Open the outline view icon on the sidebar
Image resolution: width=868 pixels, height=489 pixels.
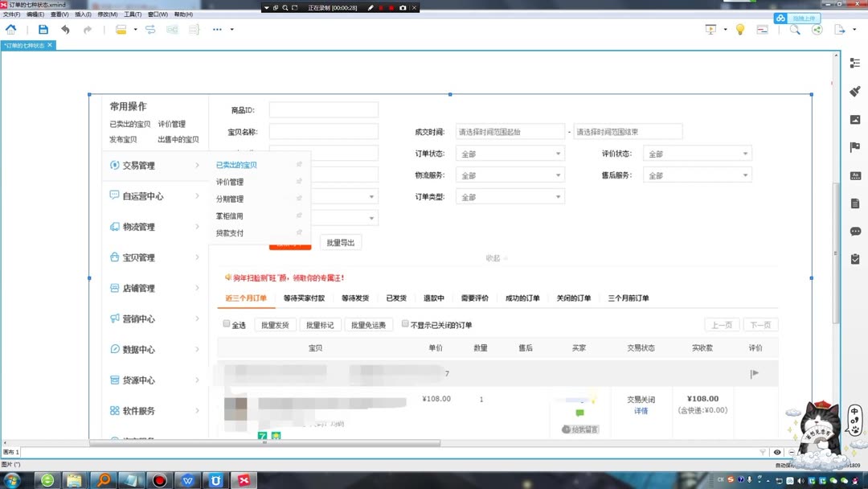[x=854, y=64]
